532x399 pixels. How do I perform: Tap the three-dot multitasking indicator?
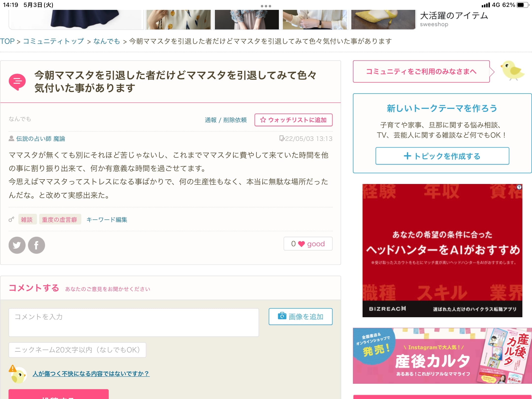(x=266, y=6)
